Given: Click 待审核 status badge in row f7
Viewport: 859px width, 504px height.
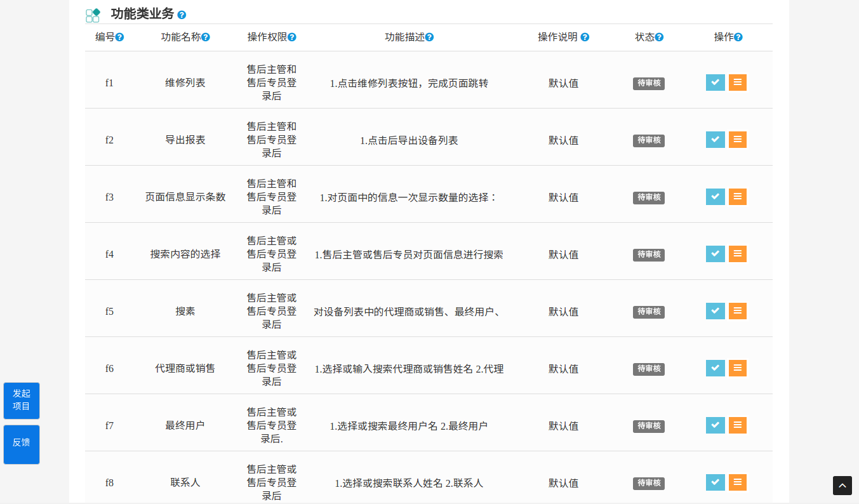Looking at the screenshot, I should click(649, 426).
